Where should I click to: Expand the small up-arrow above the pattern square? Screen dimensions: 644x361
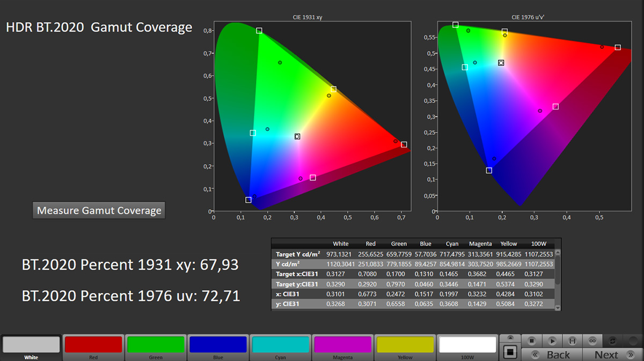coord(510,338)
